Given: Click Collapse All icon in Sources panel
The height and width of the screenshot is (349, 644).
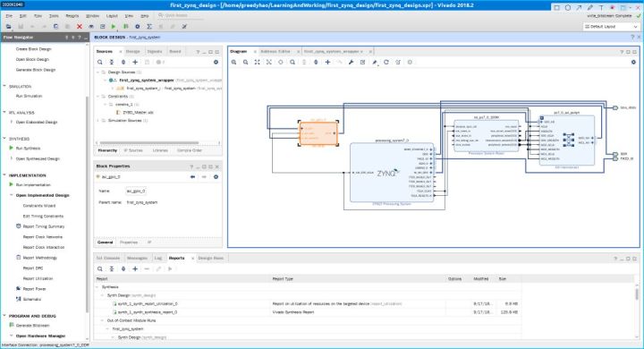Looking at the screenshot, I should tap(112, 62).
